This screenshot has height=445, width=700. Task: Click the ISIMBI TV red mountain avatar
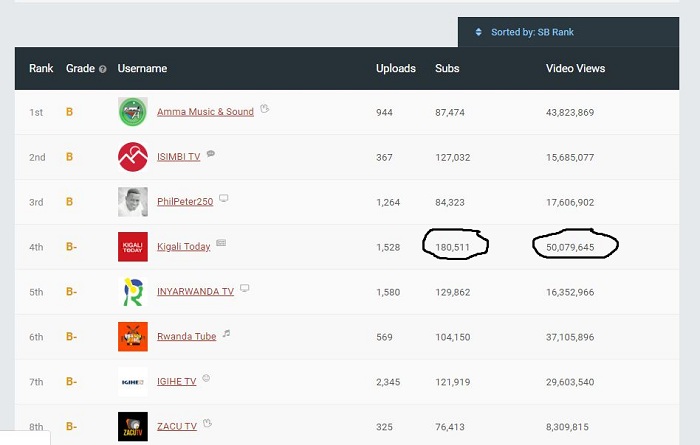click(133, 157)
